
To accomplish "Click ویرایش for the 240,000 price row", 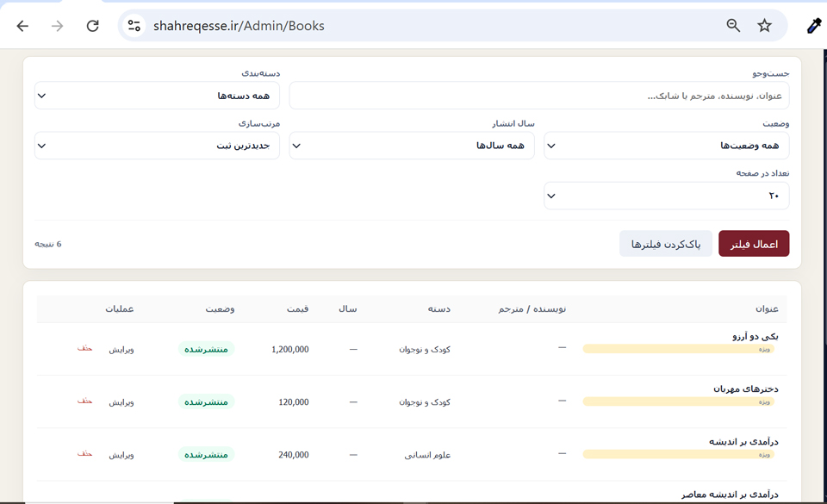I will click(x=121, y=455).
